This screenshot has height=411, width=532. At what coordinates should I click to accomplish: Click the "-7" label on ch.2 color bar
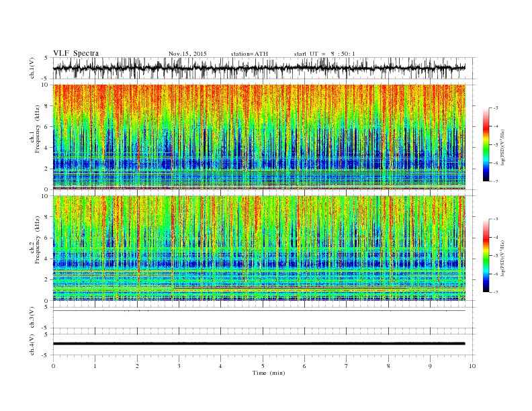point(496,292)
